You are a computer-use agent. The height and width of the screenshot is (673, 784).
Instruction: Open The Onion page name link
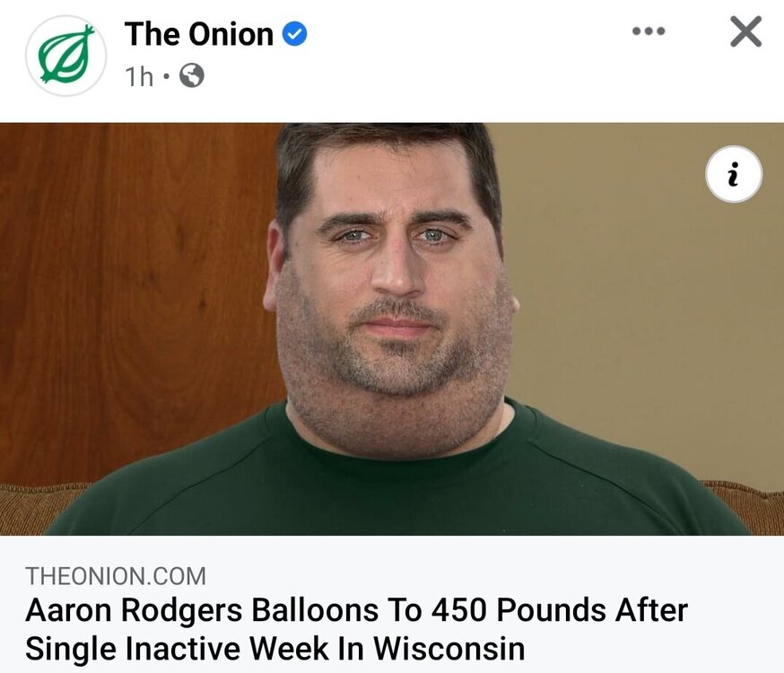tap(199, 34)
